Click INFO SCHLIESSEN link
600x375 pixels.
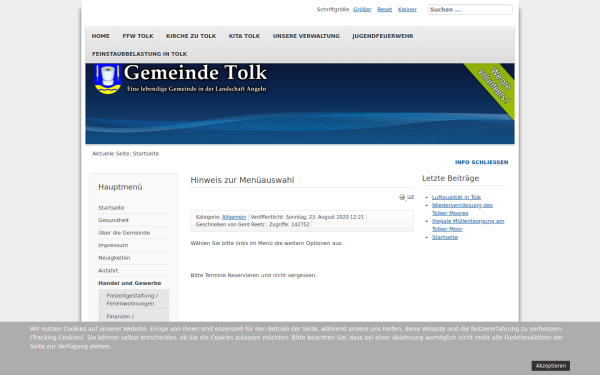(481, 162)
